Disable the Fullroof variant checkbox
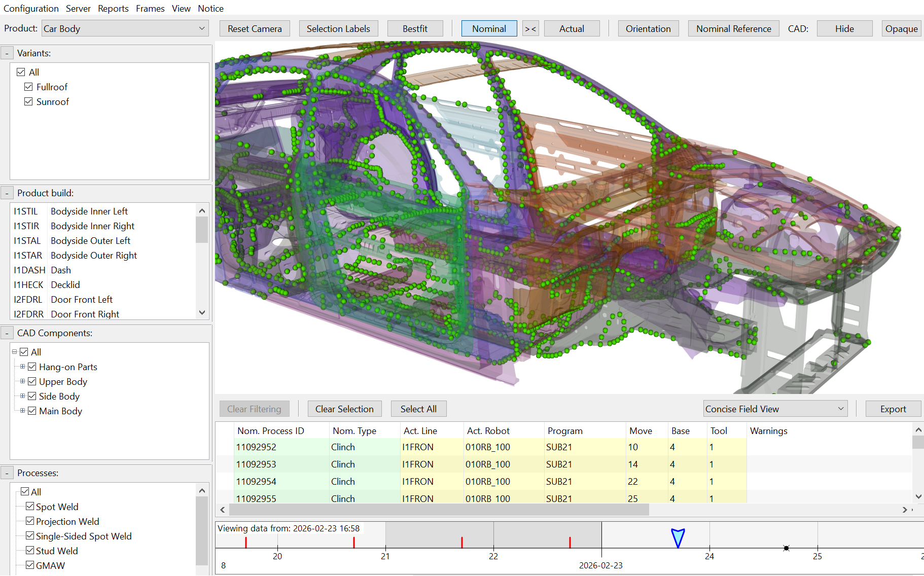924x576 pixels. tap(29, 87)
